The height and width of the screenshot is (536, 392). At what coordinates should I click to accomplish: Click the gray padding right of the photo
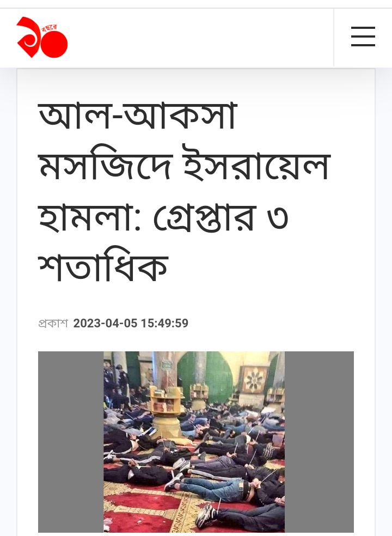coord(319,442)
